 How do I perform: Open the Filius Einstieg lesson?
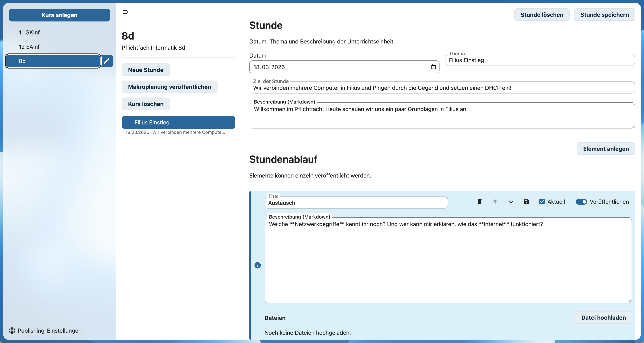(178, 122)
